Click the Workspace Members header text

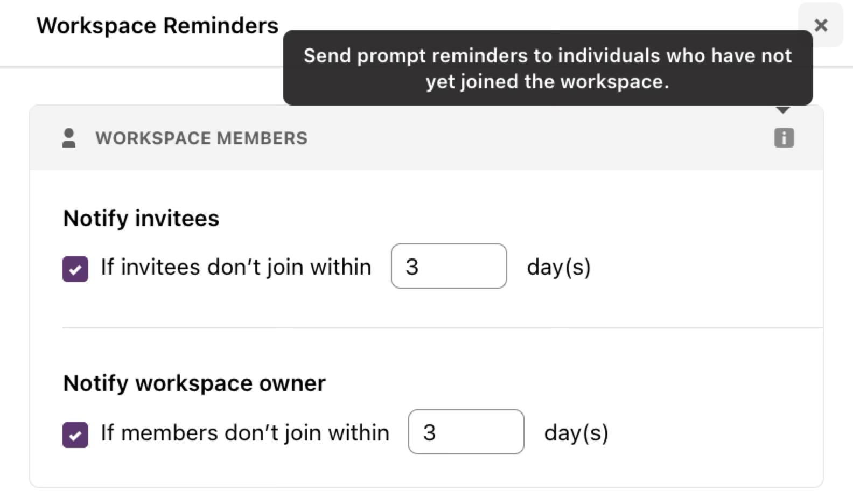point(201,138)
